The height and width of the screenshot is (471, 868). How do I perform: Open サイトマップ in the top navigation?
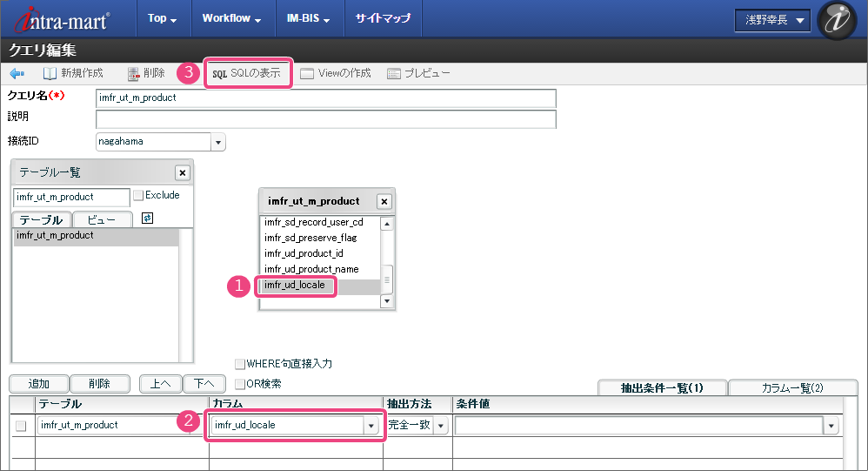click(x=383, y=18)
